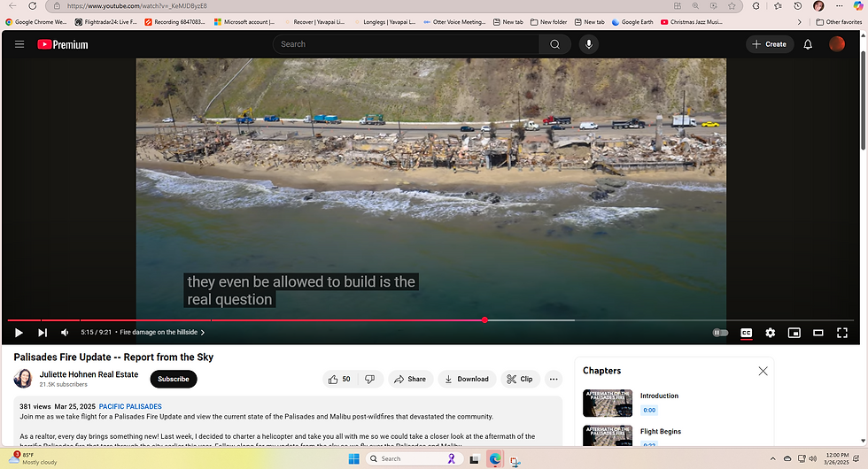The height and width of the screenshot is (469, 868).
Task: Toggle theater mode view
Action: click(818, 333)
